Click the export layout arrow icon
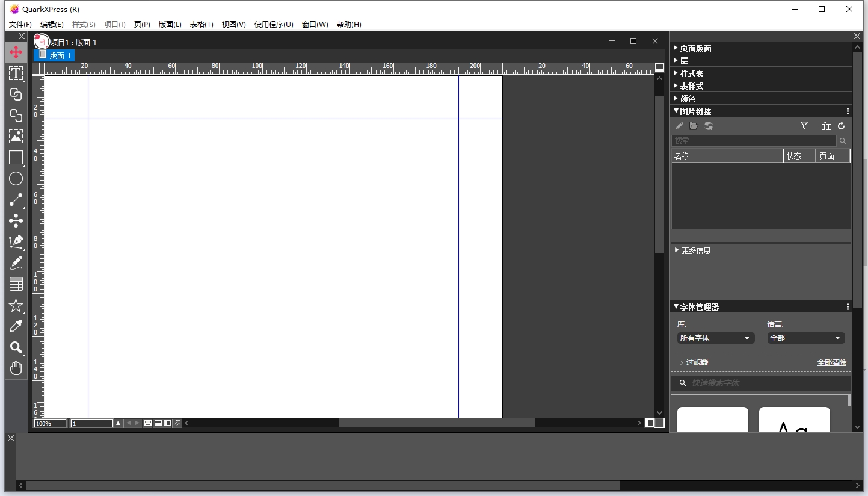 [x=177, y=423]
